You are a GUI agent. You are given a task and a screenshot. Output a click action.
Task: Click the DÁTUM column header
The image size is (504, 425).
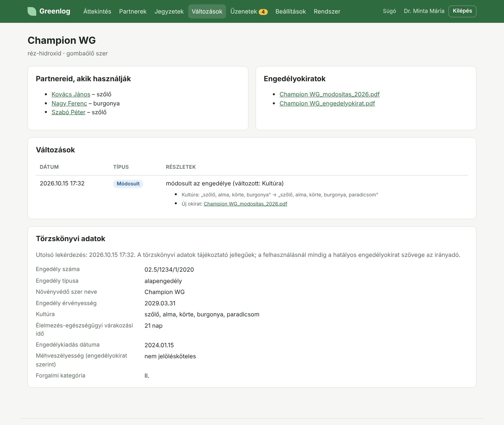(49, 167)
